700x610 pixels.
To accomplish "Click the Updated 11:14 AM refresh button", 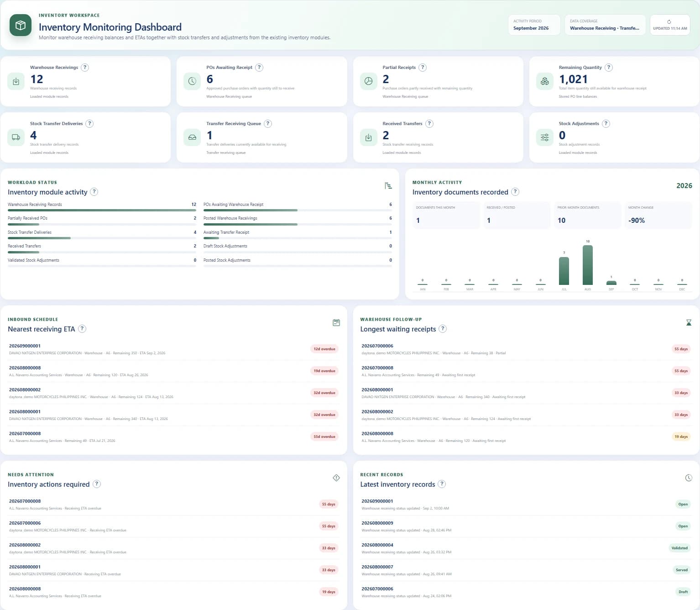I will [x=670, y=25].
